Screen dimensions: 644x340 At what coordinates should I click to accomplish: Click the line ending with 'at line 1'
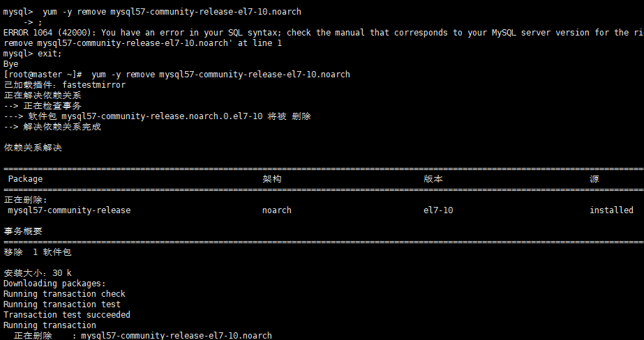tap(142, 43)
